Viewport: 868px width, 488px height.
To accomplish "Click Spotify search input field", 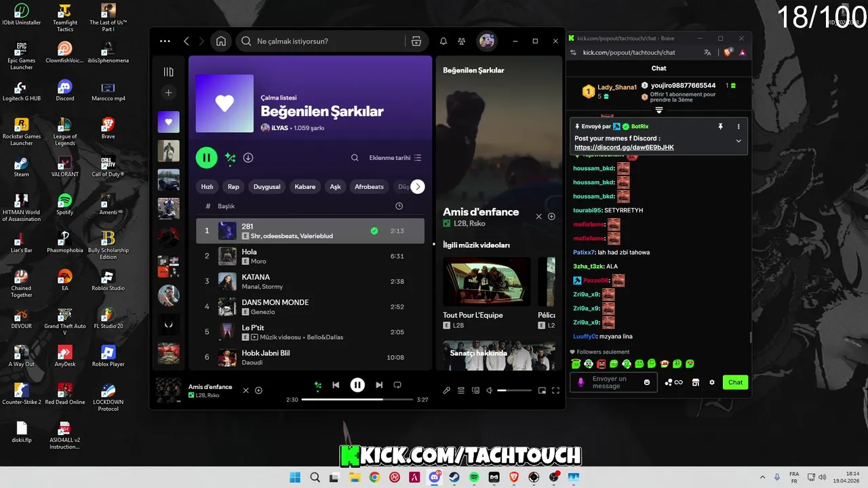I will 321,41.
